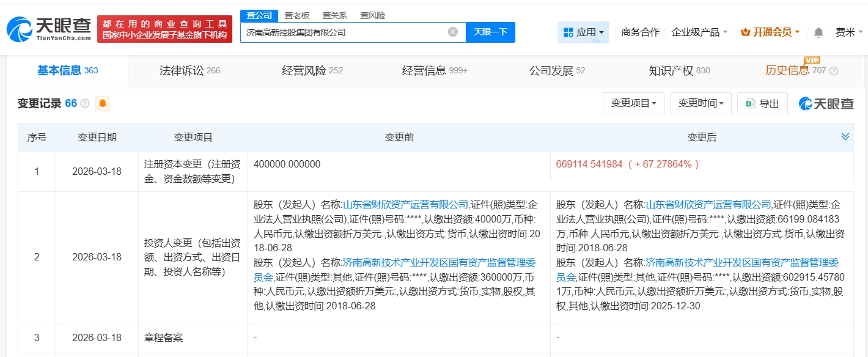Viewport: 868px width, 357px height.
Task: Click the help icon next to 变更记录 66
Action: (85, 104)
